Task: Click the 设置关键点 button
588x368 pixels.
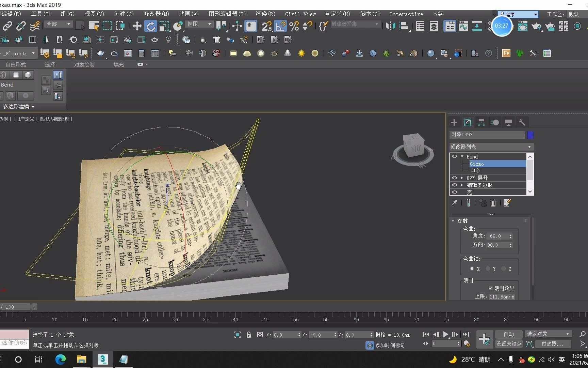Action: pos(508,344)
